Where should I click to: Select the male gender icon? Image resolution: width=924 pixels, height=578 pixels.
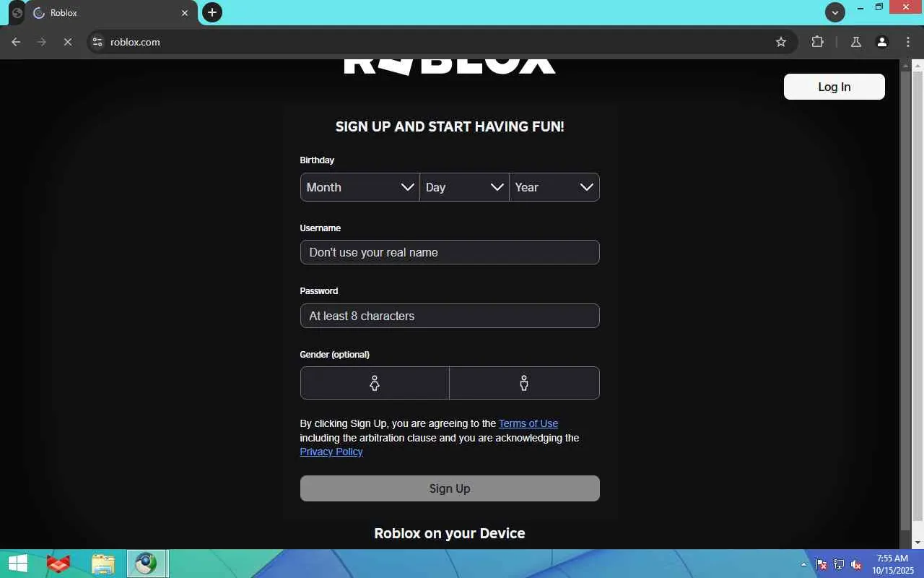[524, 383]
